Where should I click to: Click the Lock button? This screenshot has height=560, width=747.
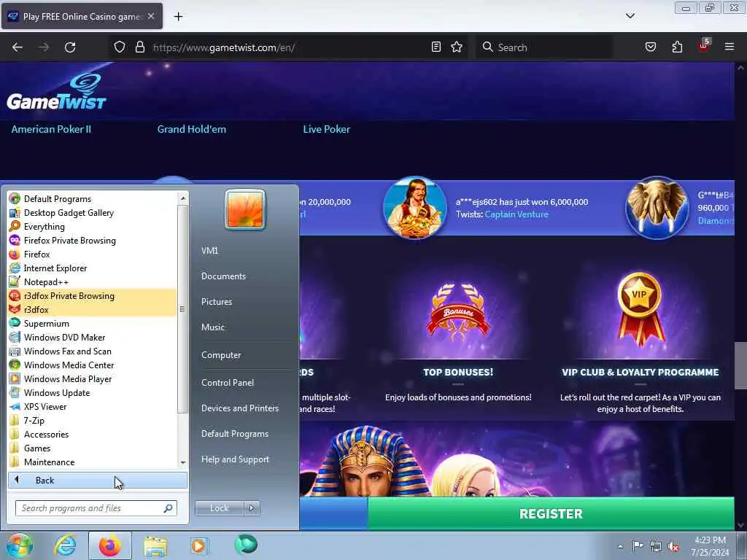click(x=219, y=508)
